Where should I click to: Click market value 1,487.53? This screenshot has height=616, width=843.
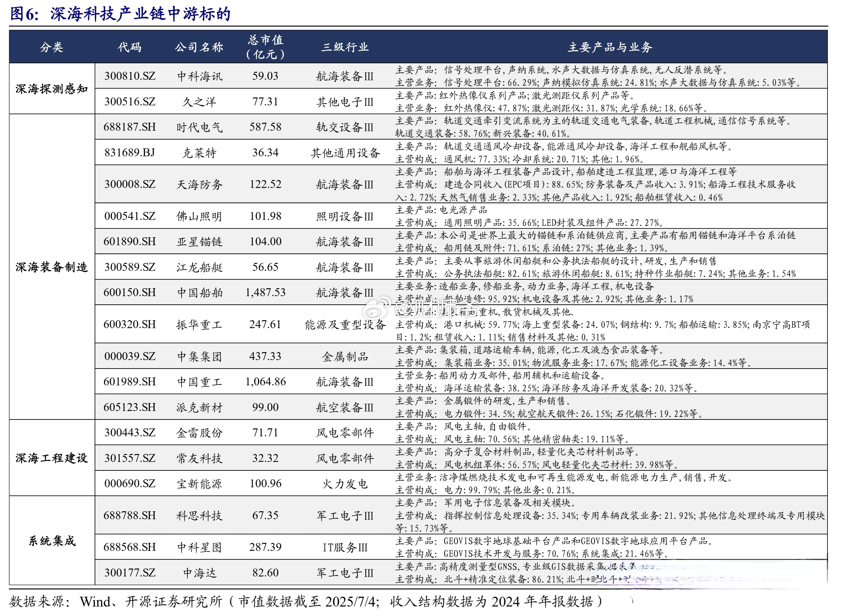point(266,292)
